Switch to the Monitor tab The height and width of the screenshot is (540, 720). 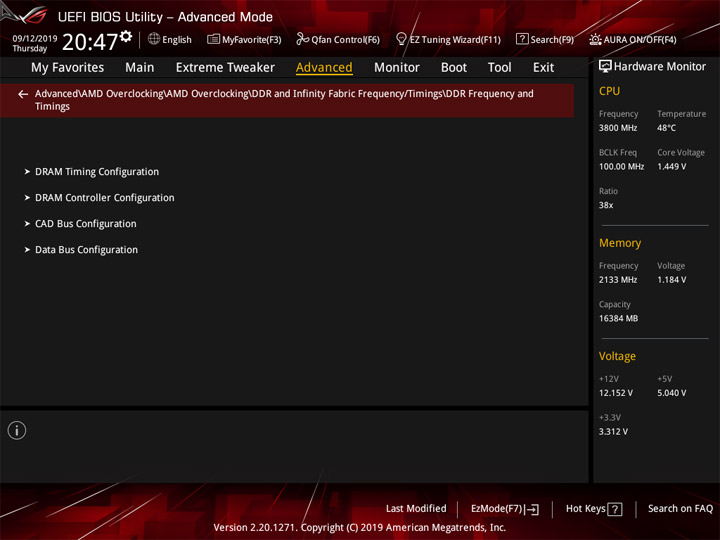click(397, 68)
